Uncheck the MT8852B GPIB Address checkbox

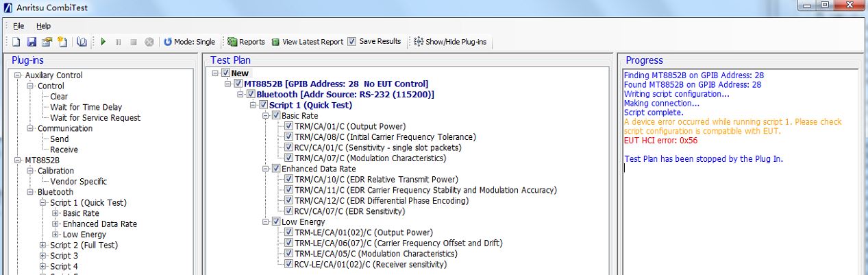point(238,84)
